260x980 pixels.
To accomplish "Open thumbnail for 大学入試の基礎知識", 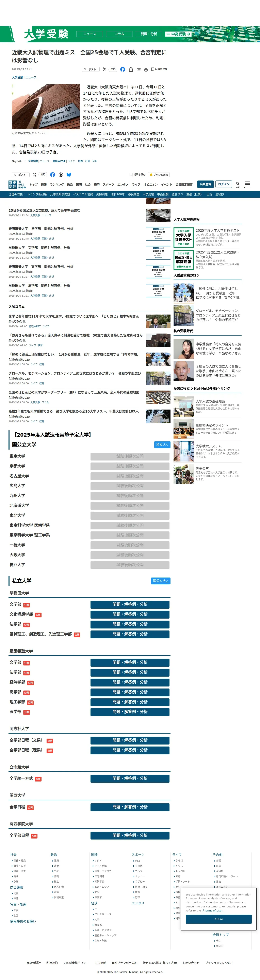I will click(x=183, y=406).
